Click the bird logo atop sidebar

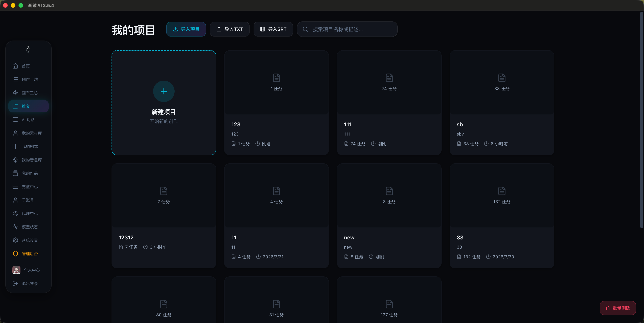[x=29, y=49]
